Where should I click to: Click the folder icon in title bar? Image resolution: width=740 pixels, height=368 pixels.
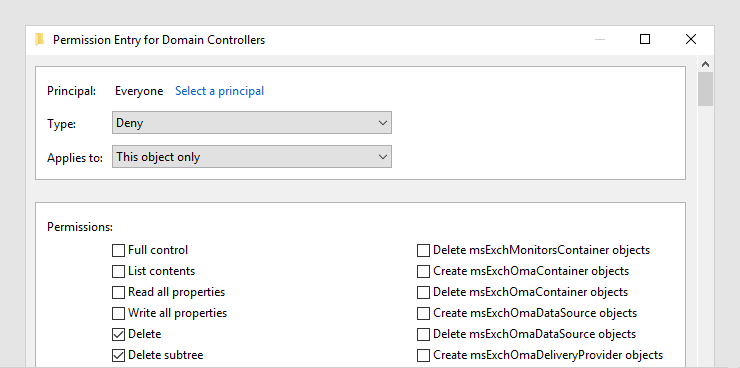(x=40, y=40)
